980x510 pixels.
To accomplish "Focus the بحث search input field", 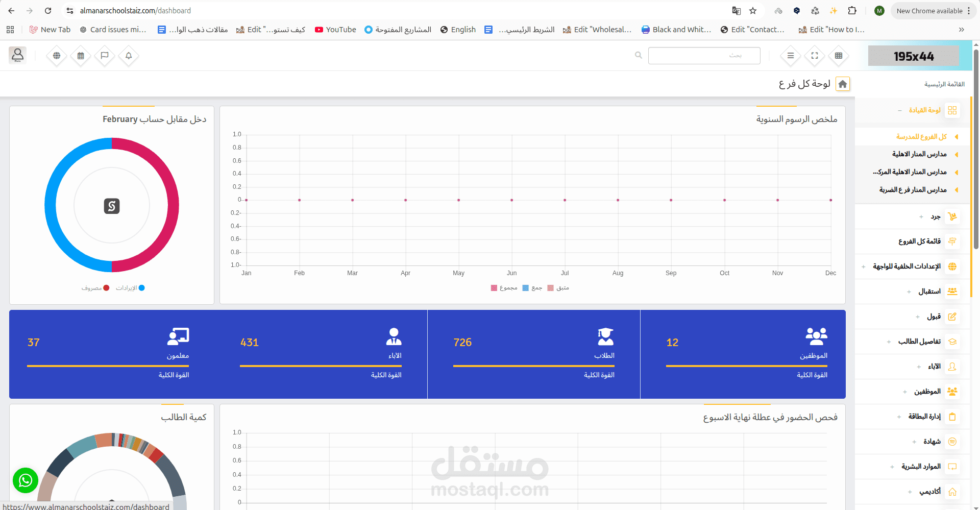I will pos(704,55).
